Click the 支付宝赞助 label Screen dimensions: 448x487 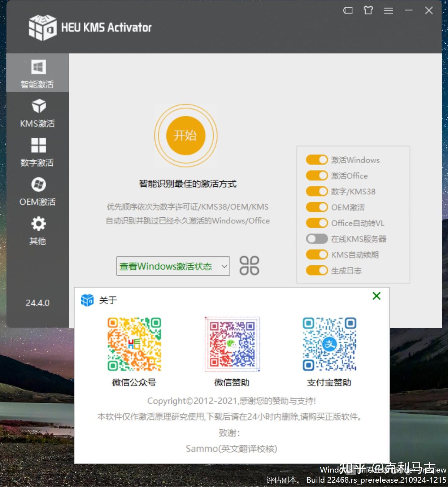329,382
